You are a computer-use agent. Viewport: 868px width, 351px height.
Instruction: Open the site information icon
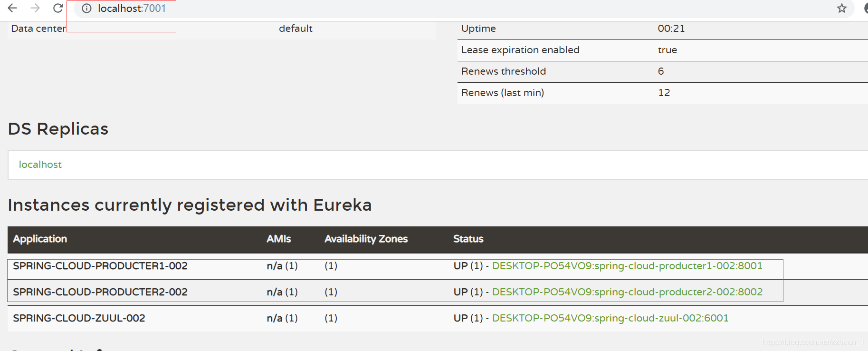pos(86,9)
